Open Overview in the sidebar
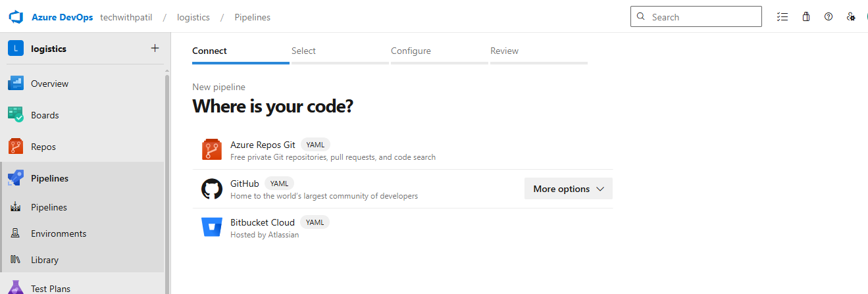 pyautogui.click(x=49, y=84)
